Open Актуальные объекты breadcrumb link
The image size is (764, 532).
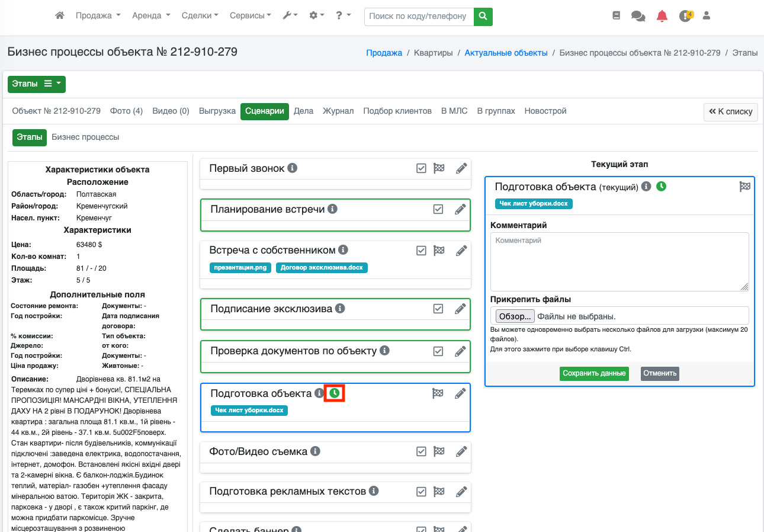[x=506, y=53]
